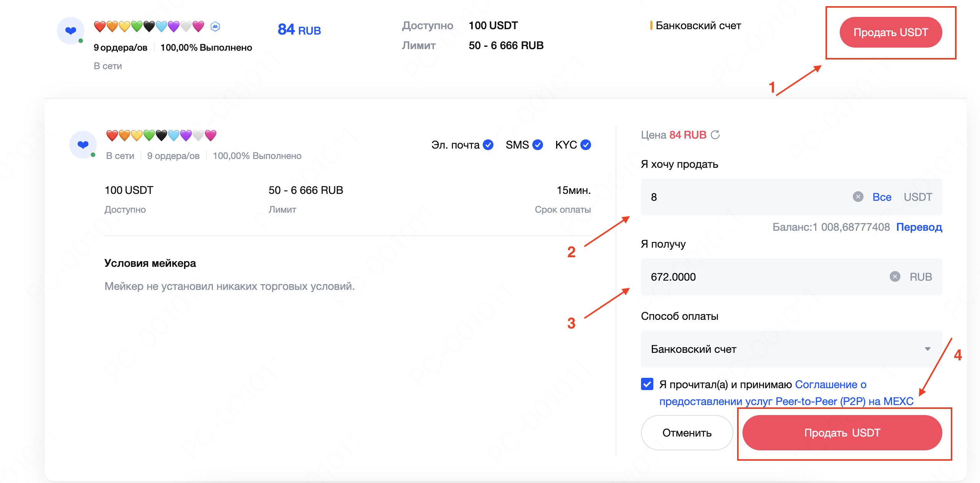Click the merchant avatar in expanded panel
This screenshot has height=483, width=980.
point(83,145)
